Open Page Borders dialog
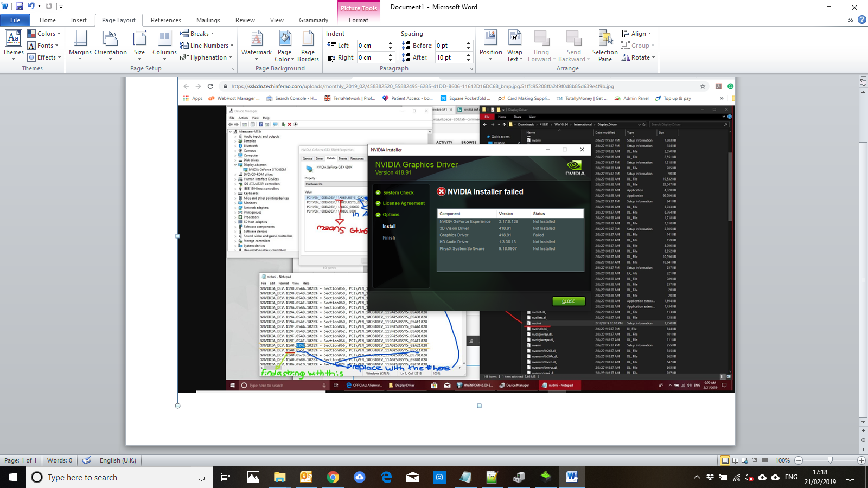Viewport: 868px width, 488px height. (308, 45)
